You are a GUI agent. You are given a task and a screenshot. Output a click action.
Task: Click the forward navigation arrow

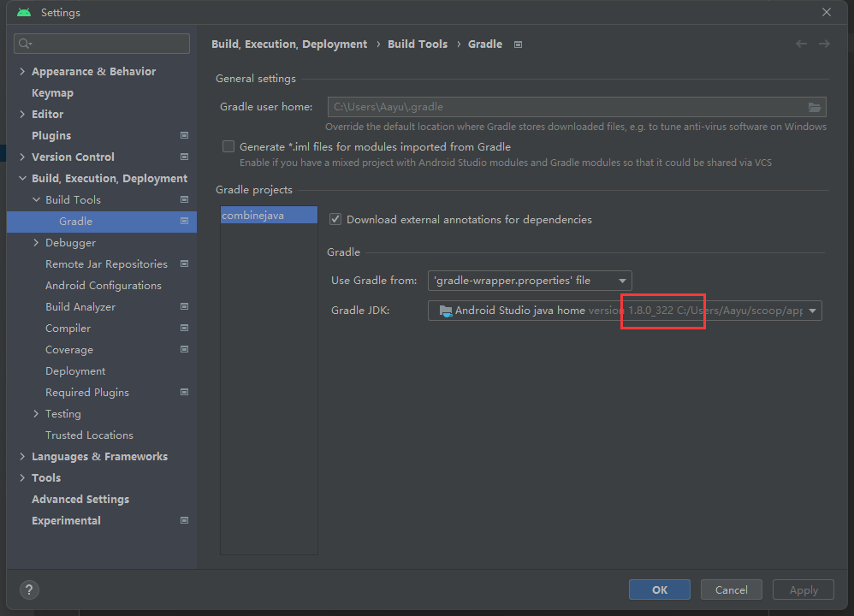[x=824, y=44]
